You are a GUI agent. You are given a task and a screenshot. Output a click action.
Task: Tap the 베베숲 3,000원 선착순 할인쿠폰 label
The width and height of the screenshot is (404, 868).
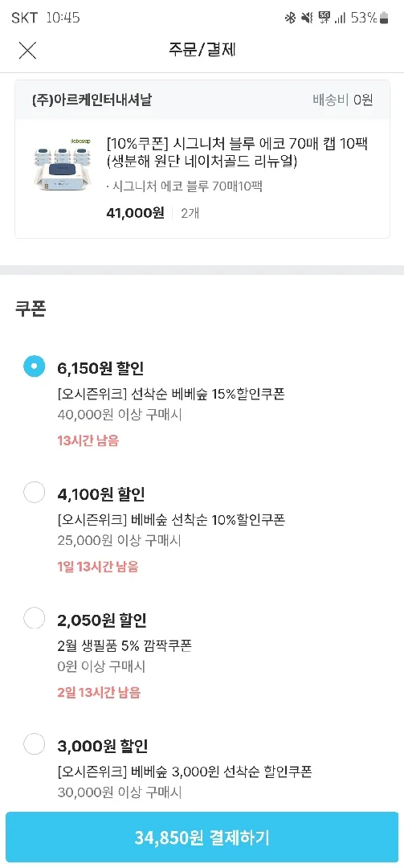point(184,771)
